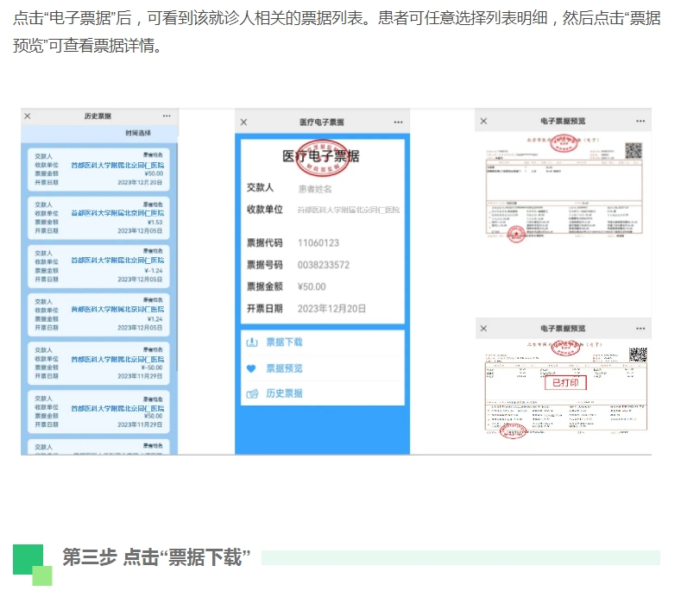Click the QR code on the top invoice preview
The height and width of the screenshot is (616, 681).
(634, 151)
